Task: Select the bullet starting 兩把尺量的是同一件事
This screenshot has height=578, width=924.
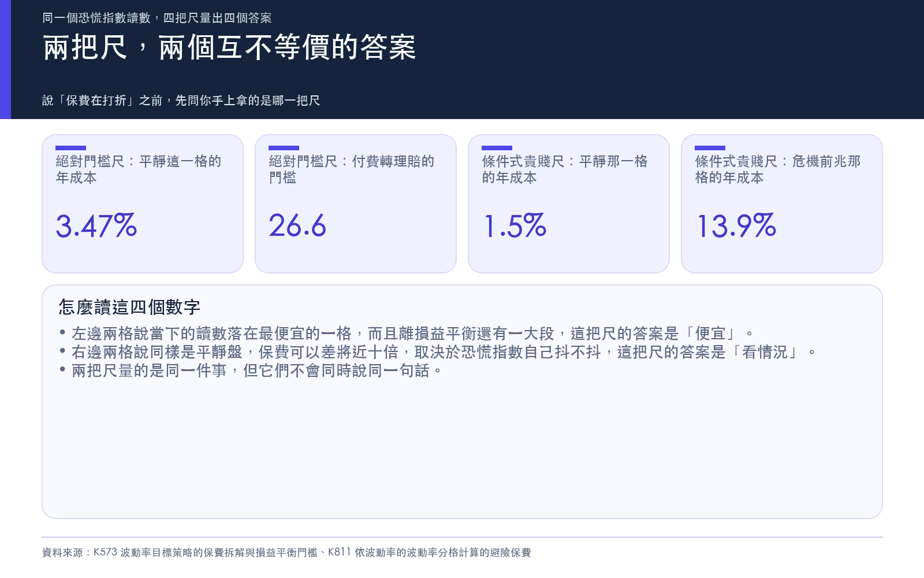Action: pyautogui.click(x=250, y=370)
